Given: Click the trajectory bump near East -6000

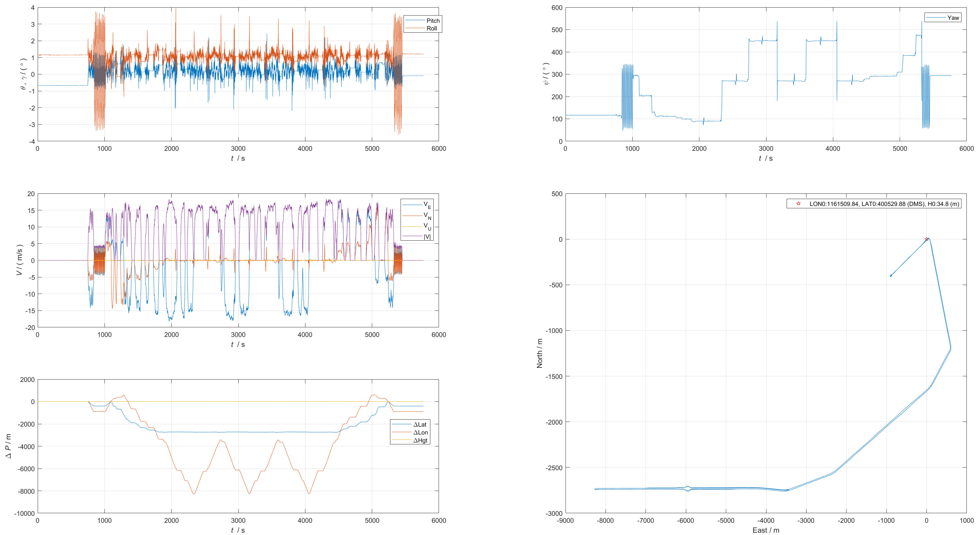Looking at the screenshot, I should click(687, 489).
